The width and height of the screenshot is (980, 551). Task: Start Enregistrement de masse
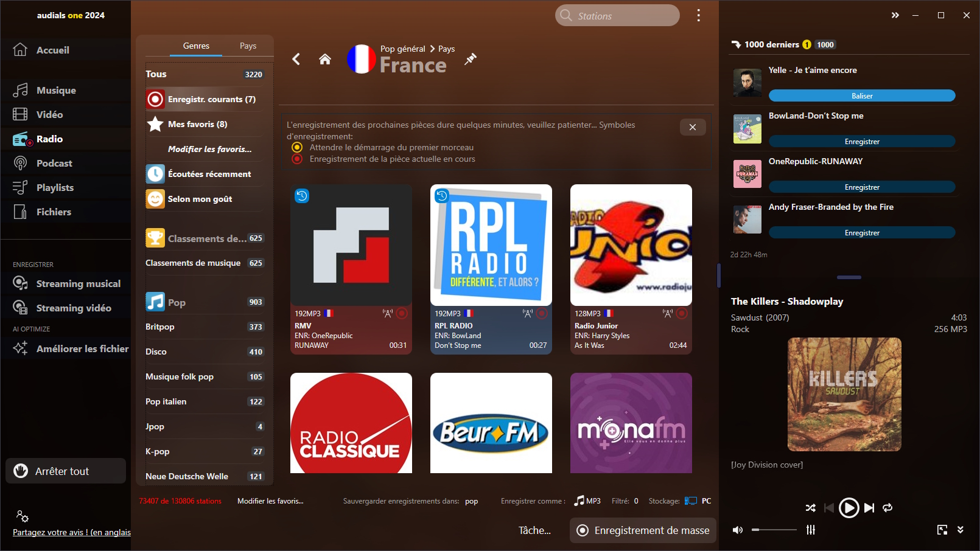643,530
